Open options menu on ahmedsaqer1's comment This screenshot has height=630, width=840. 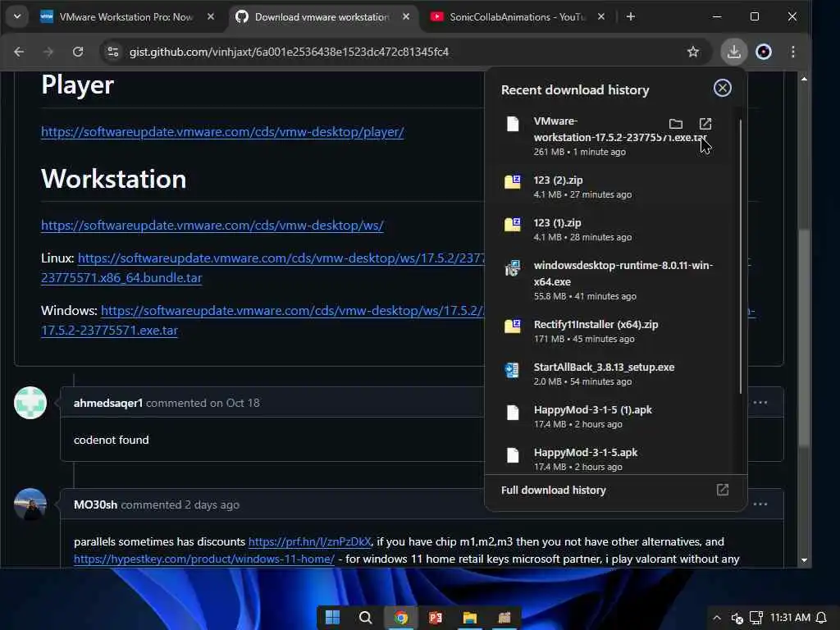click(x=760, y=403)
